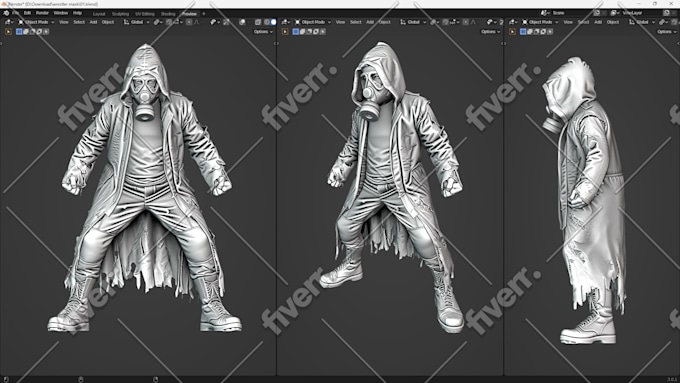This screenshot has height=383, width=680.
Task: Click the new view layer icon
Action: tap(667, 13)
